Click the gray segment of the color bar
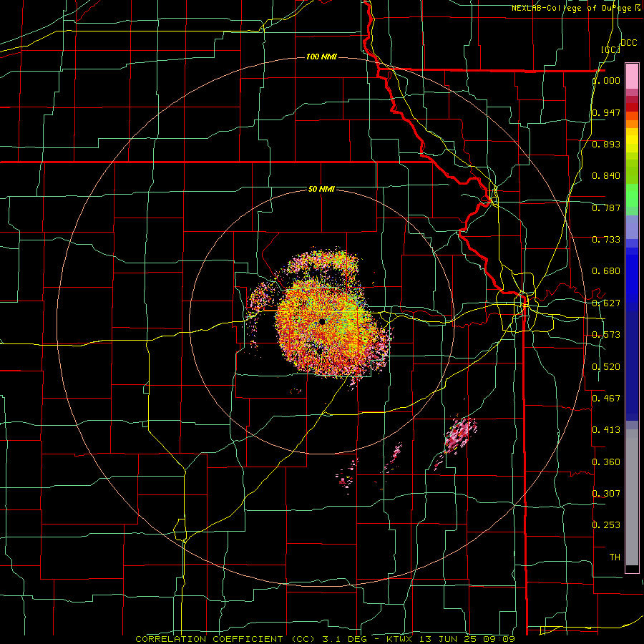Viewport: 644px width, 644px height. 632,497
